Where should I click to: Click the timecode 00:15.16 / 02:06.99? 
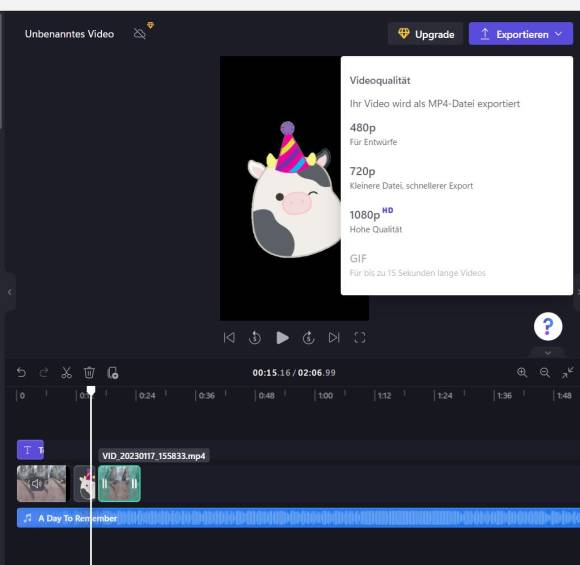point(294,373)
